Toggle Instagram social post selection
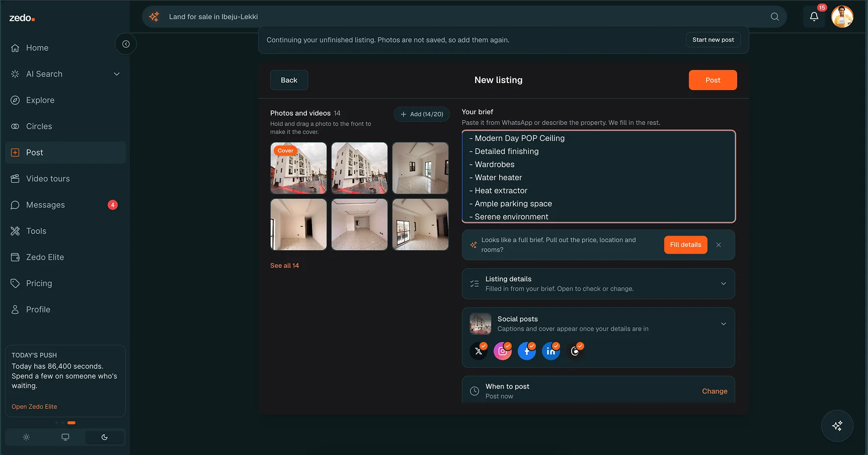Screen dimensions: 868x455 click(503, 351)
